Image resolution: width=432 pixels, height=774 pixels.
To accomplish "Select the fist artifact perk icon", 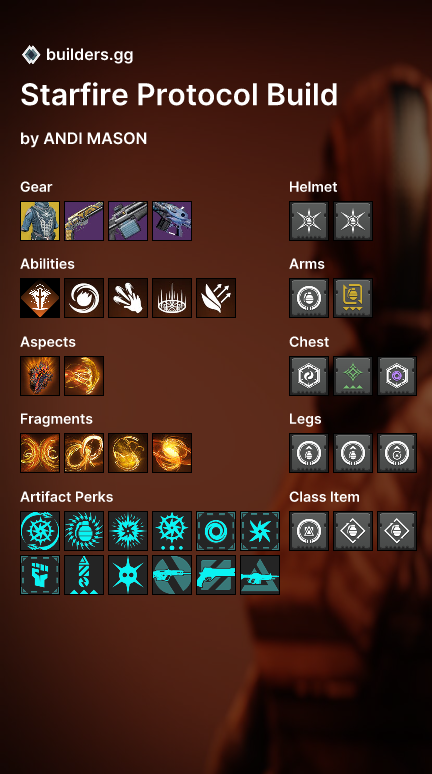I will [x=40, y=575].
